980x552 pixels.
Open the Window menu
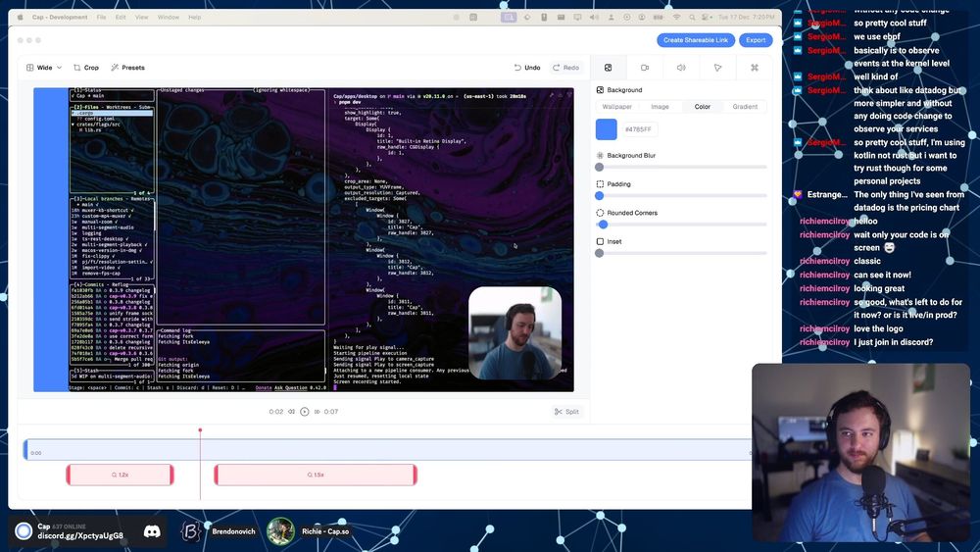[x=169, y=18]
